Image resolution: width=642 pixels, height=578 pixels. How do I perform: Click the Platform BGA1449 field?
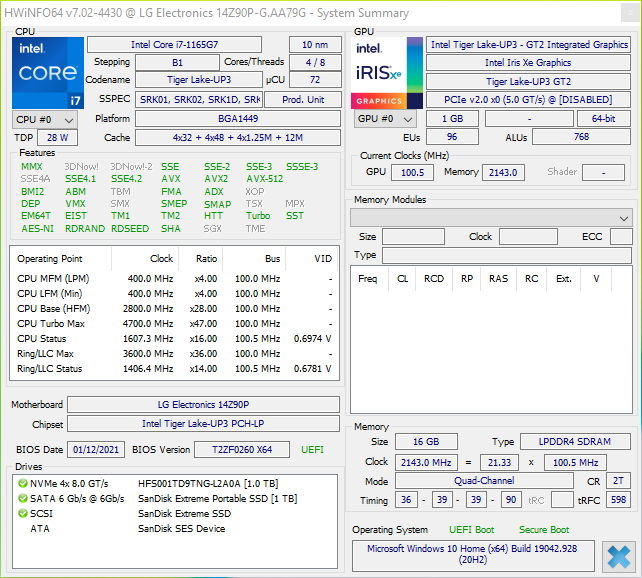[238, 119]
